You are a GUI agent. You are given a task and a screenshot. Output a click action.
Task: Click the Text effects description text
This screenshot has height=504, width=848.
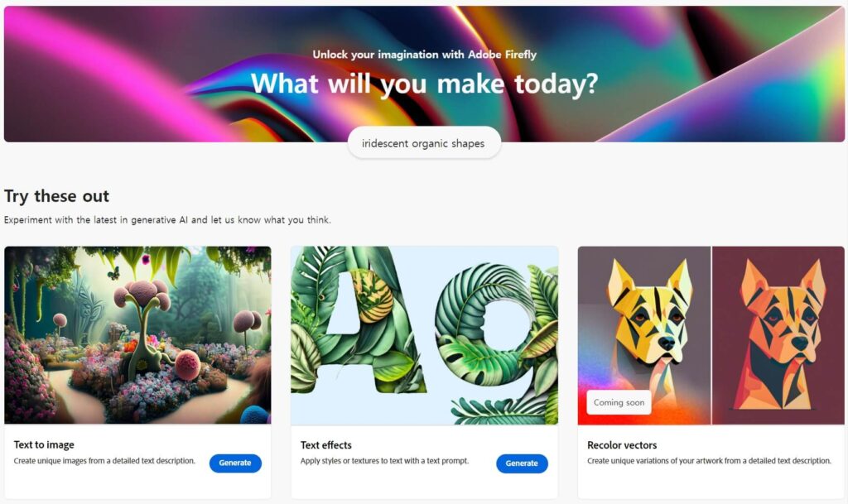(384, 461)
